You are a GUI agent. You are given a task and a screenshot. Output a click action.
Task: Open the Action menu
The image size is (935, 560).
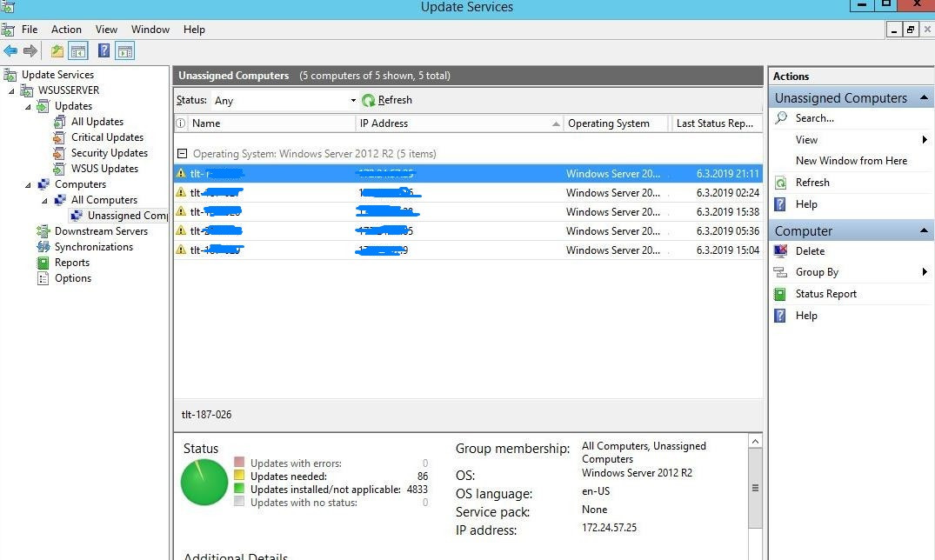(x=66, y=30)
